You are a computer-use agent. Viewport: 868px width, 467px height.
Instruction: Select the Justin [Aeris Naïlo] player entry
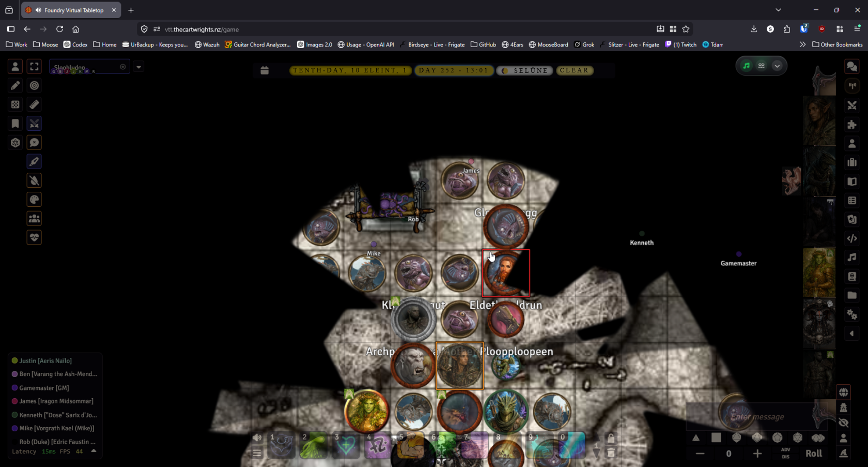tap(45, 361)
